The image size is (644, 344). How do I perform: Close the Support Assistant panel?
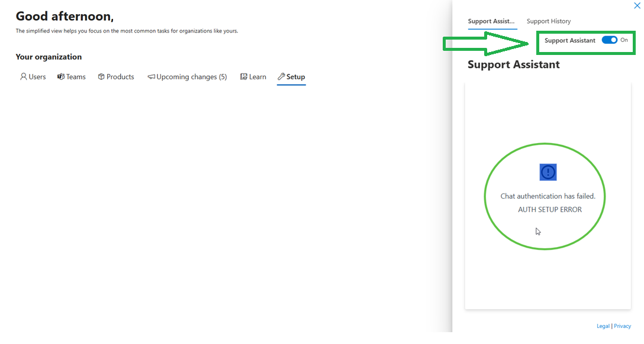[637, 5]
